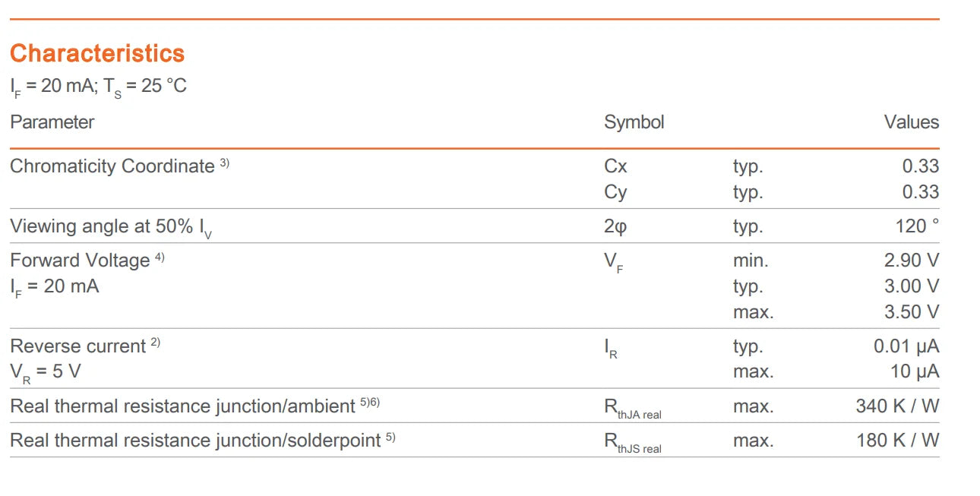This screenshot has height=496, width=980.
Task: Click footnote 3 superscript marker
Action: click(225, 163)
